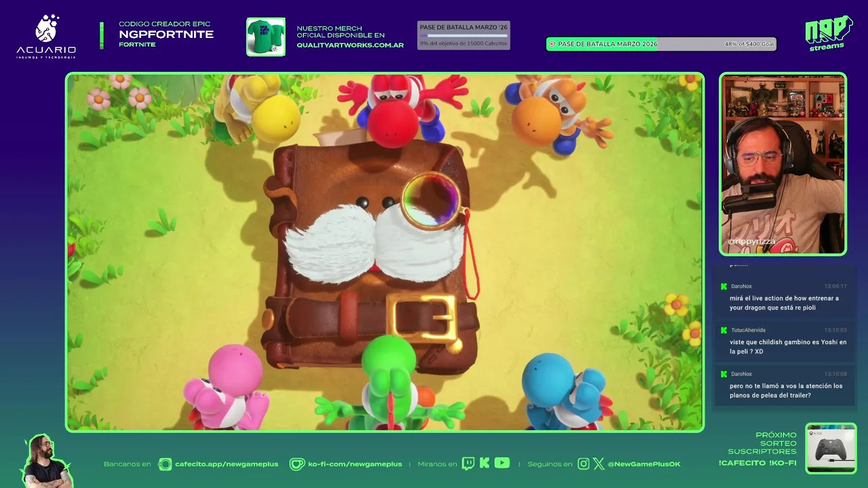Viewport: 868px width, 488px height.
Task: Open the green t-shirt merch thumbnail
Action: (x=266, y=37)
